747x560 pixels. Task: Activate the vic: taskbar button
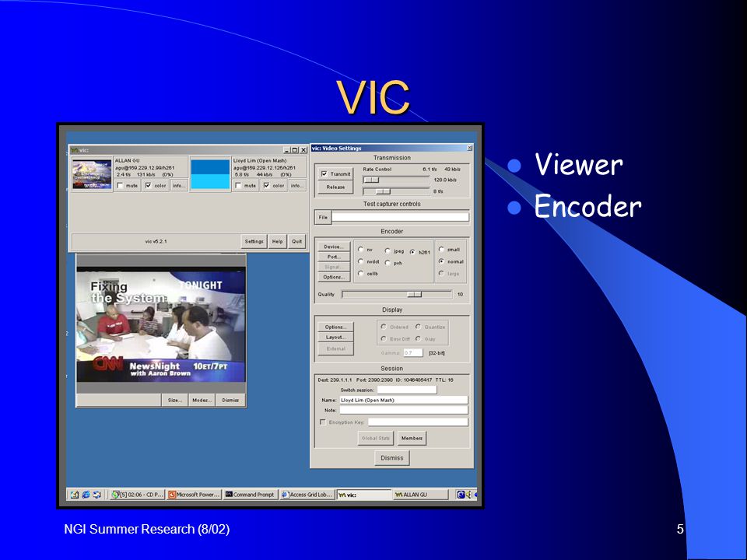(364, 495)
